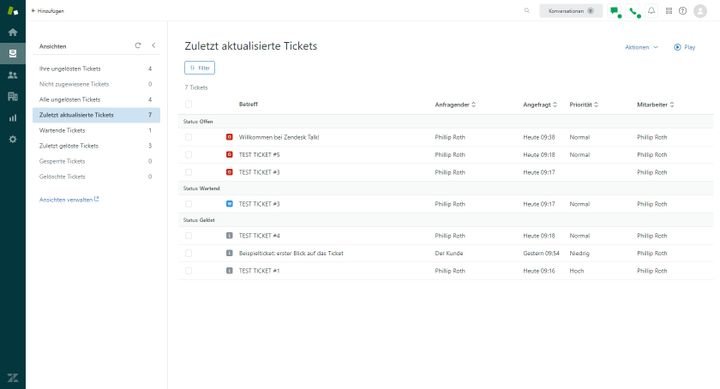Click the Gestern 09:54 date cell
Viewport: 720px width, 389px height.
541,253
